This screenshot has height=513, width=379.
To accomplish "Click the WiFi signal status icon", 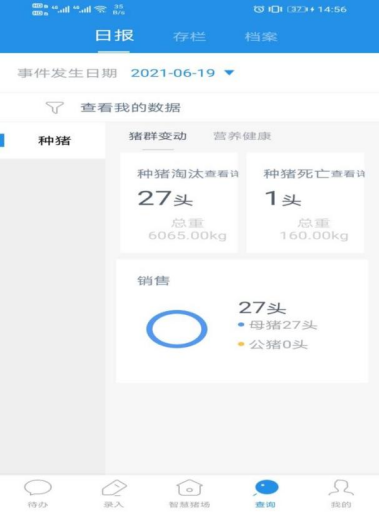I will coord(100,9).
